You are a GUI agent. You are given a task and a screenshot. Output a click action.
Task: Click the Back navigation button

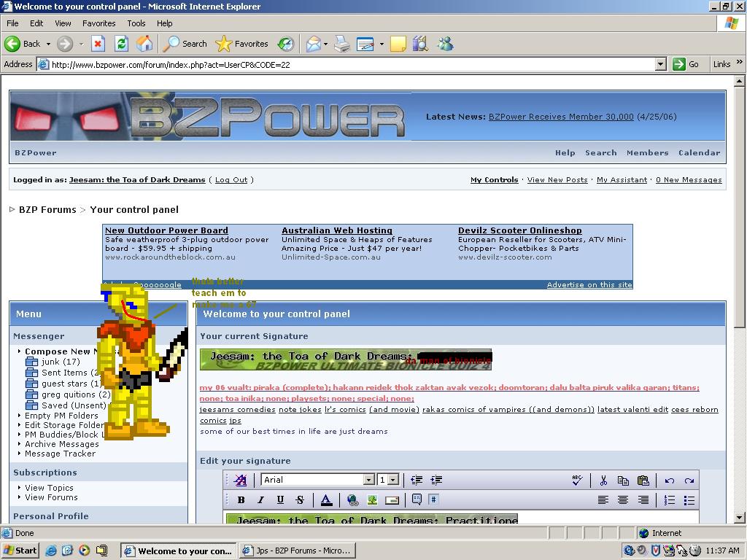point(23,44)
